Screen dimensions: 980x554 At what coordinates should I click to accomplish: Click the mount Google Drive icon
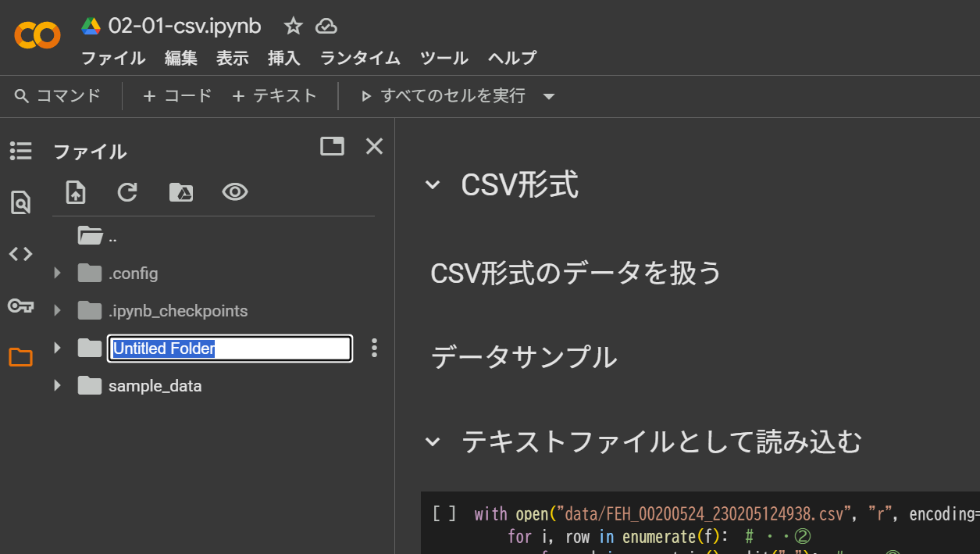pos(181,192)
